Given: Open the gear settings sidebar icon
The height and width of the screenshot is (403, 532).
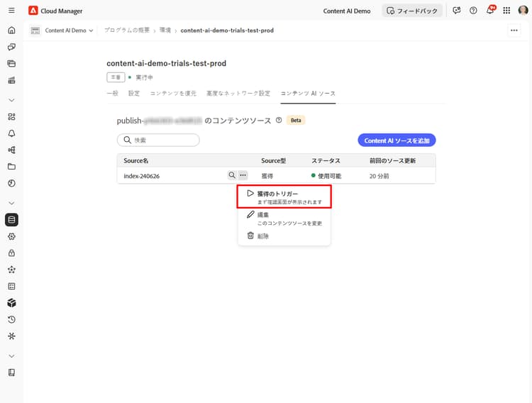Looking at the screenshot, I should pos(11,236).
